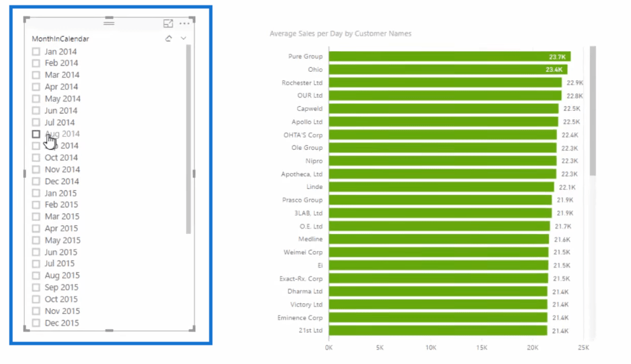631x364 pixels.
Task: Click the slicer's top drag handle
Action: point(109,23)
